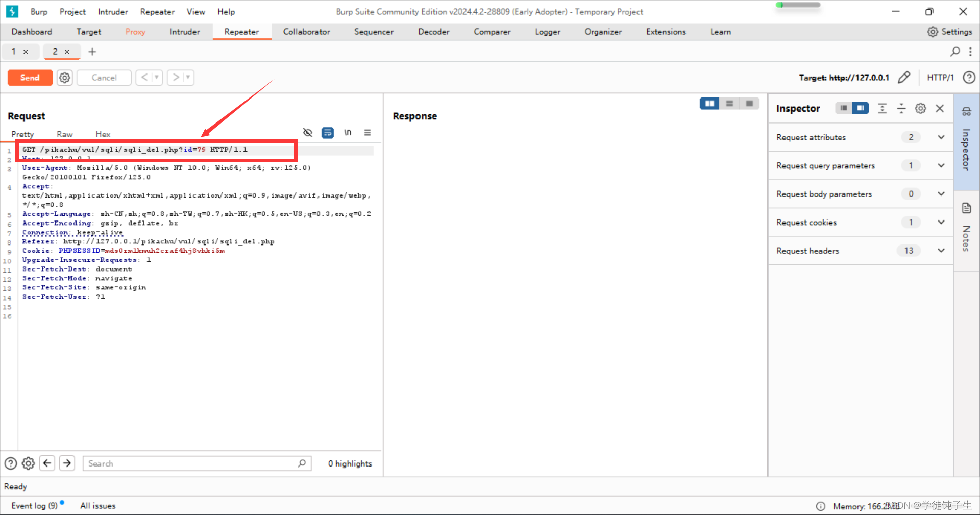Focus the request Search field
Viewport: 980px width, 515px height.
(197, 463)
